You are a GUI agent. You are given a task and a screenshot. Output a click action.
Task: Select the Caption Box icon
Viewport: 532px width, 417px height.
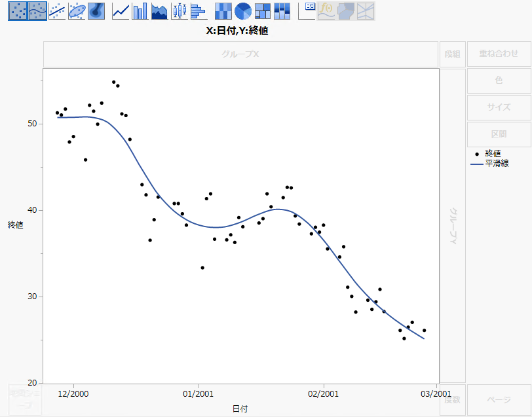coord(307,11)
